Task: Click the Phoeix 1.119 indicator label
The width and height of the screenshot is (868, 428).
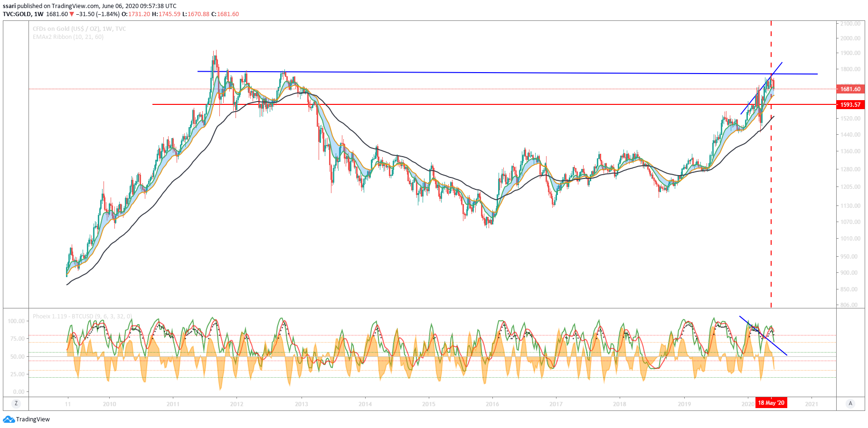Action: click(83, 316)
